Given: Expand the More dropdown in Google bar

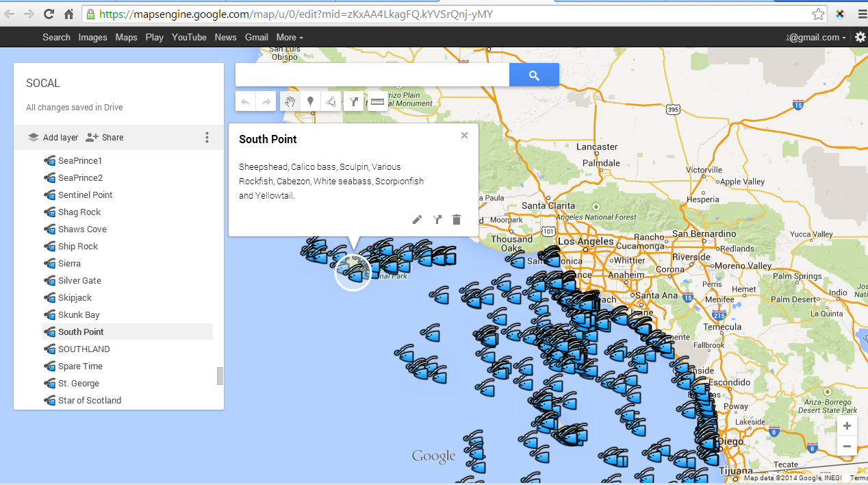Looking at the screenshot, I should (290, 38).
